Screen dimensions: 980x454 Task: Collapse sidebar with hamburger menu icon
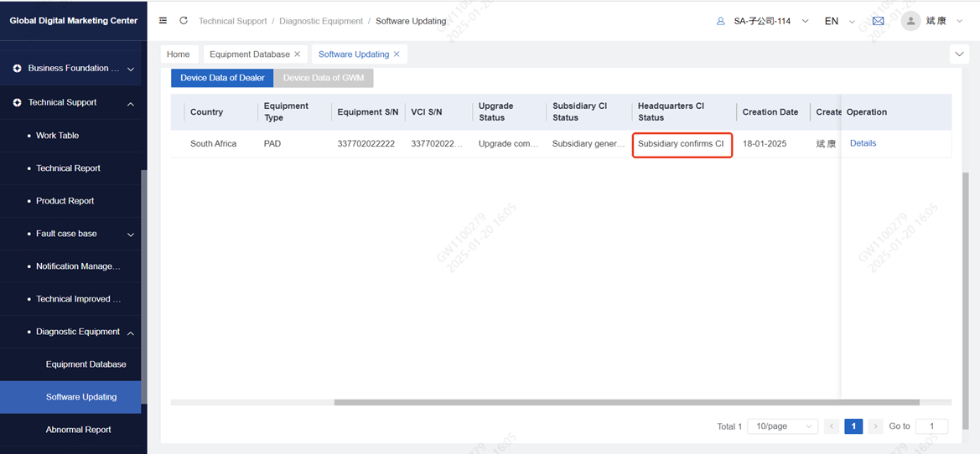click(x=163, y=21)
